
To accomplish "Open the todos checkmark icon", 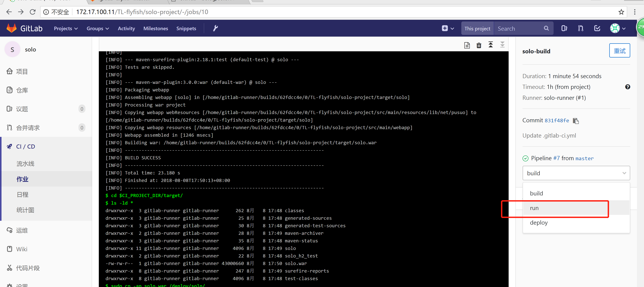I will 597,28.
